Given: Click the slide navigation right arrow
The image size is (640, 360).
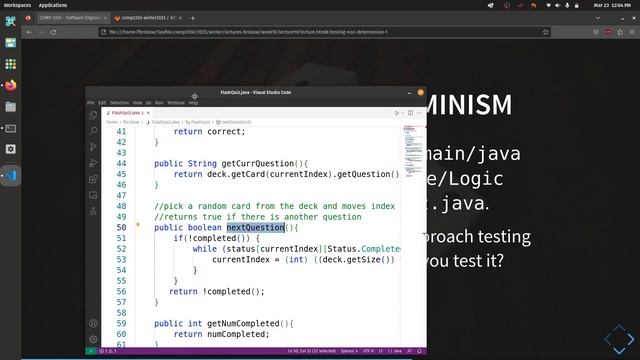Looking at the screenshot, I should coord(631,339).
